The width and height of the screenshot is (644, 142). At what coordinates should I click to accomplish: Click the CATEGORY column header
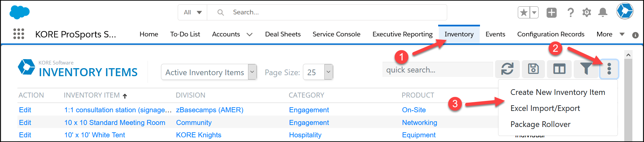coord(307,95)
